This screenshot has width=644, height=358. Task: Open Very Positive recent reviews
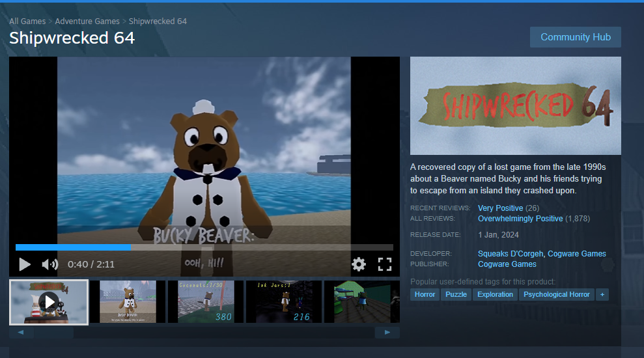coord(500,208)
